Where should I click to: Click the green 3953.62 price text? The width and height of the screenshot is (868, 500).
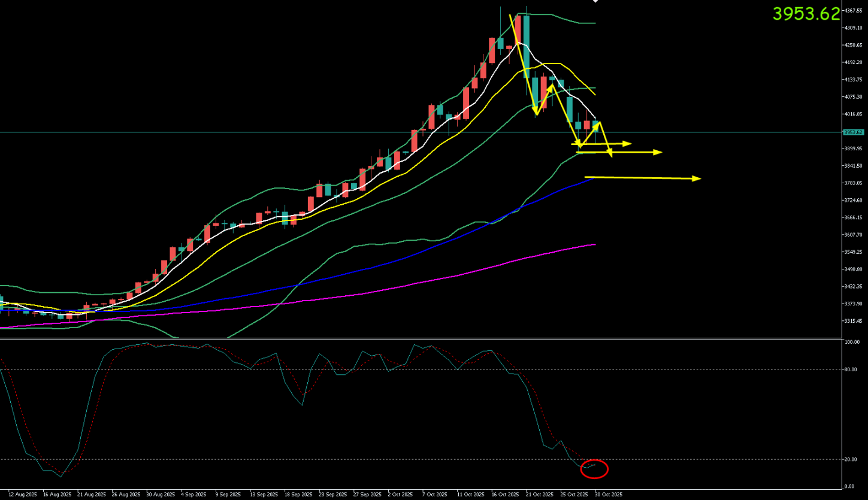click(x=806, y=14)
